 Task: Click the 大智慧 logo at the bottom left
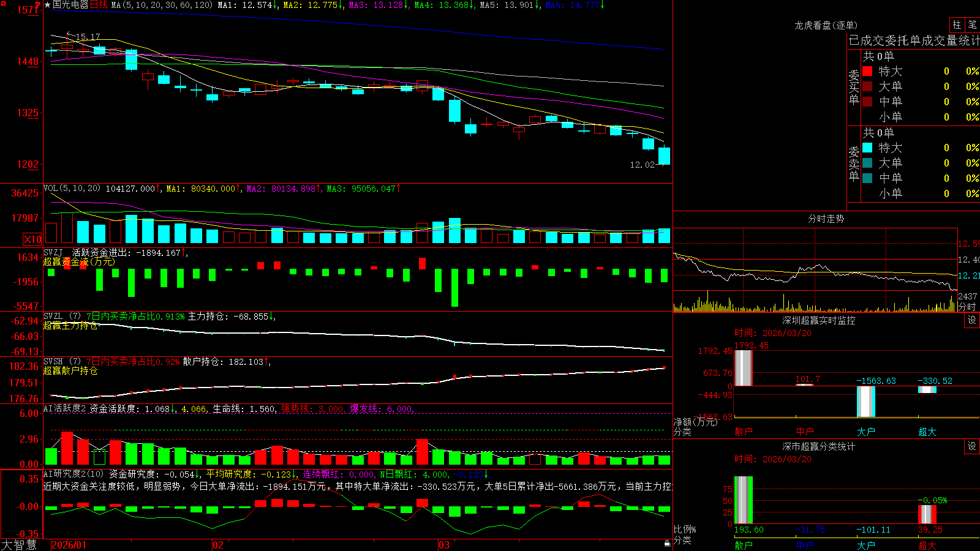[x=19, y=545]
